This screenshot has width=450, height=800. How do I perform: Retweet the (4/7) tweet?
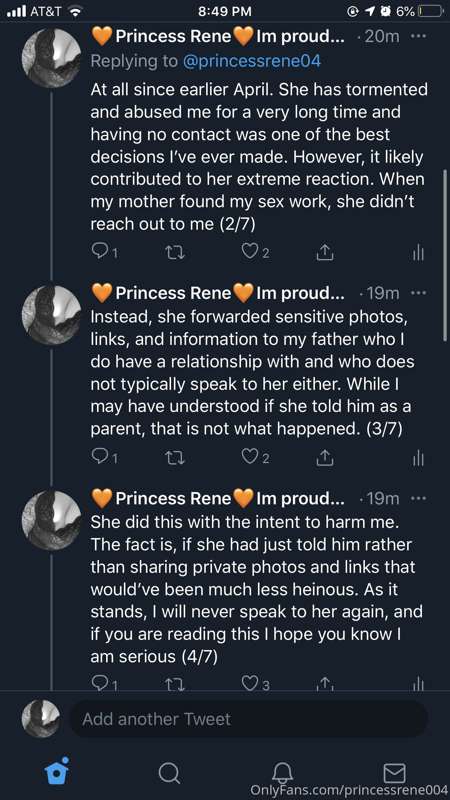[176, 684]
